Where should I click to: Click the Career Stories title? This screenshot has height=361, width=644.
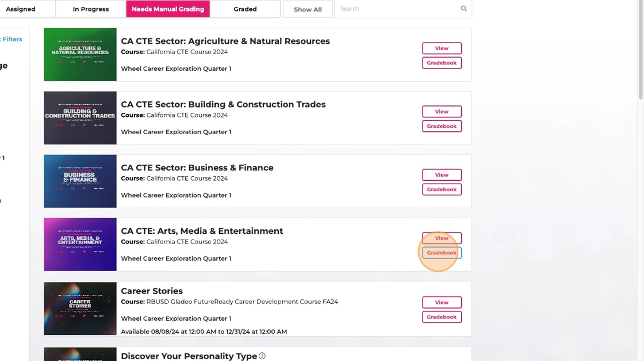pos(152,291)
